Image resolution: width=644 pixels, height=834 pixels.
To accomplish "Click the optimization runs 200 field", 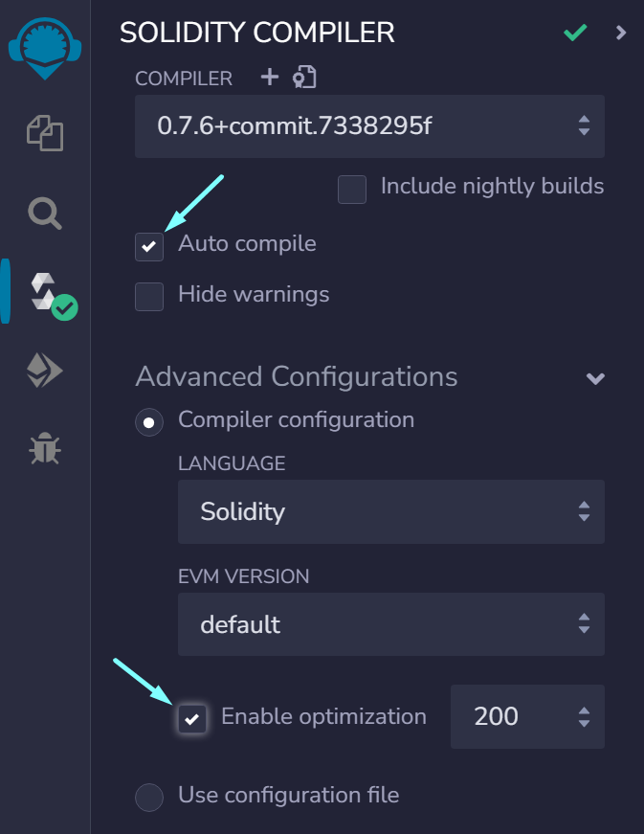I will tap(527, 716).
